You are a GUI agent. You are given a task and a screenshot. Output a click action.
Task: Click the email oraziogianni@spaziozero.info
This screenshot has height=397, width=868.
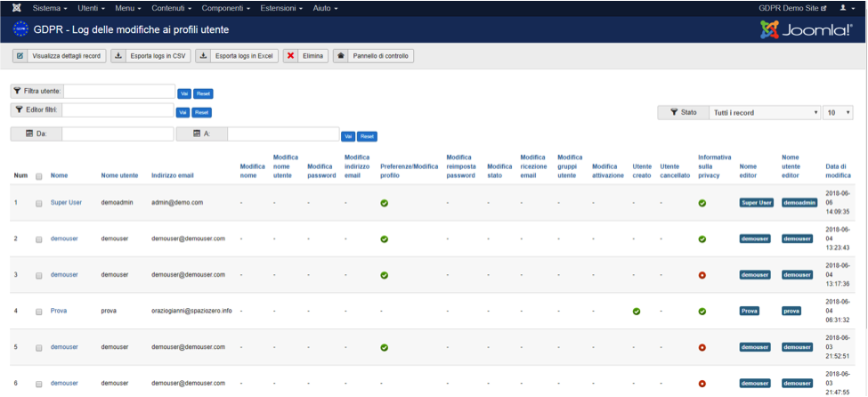(x=191, y=312)
